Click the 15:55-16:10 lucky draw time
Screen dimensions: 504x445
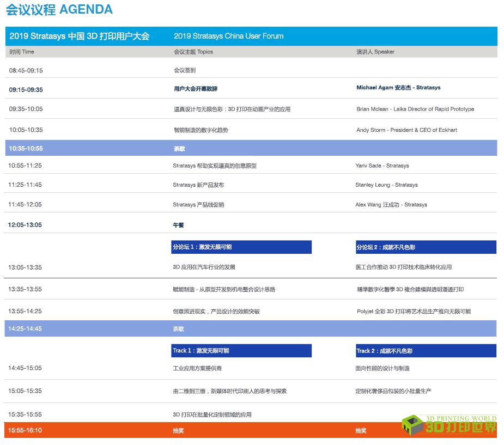pos(25,430)
